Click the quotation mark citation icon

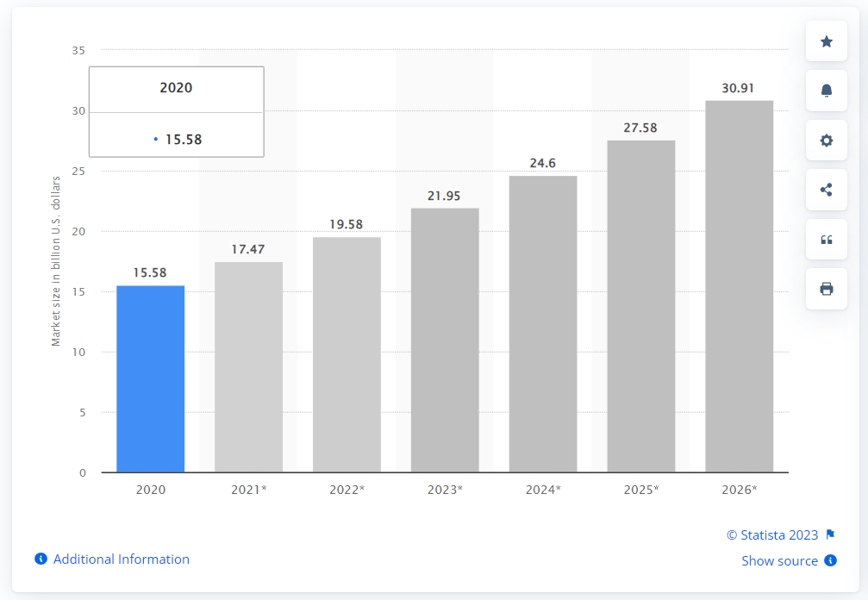click(x=827, y=240)
